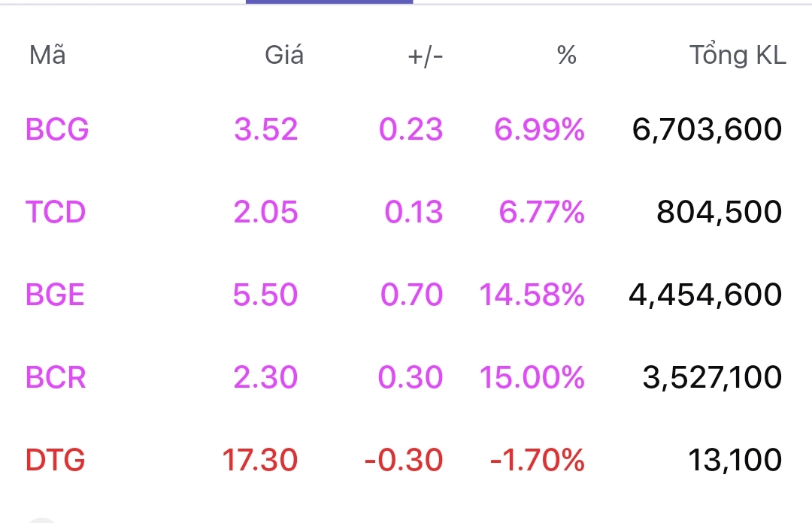This screenshot has width=812, height=523.
Task: Open the TCD stock ticker
Action: coord(56,213)
